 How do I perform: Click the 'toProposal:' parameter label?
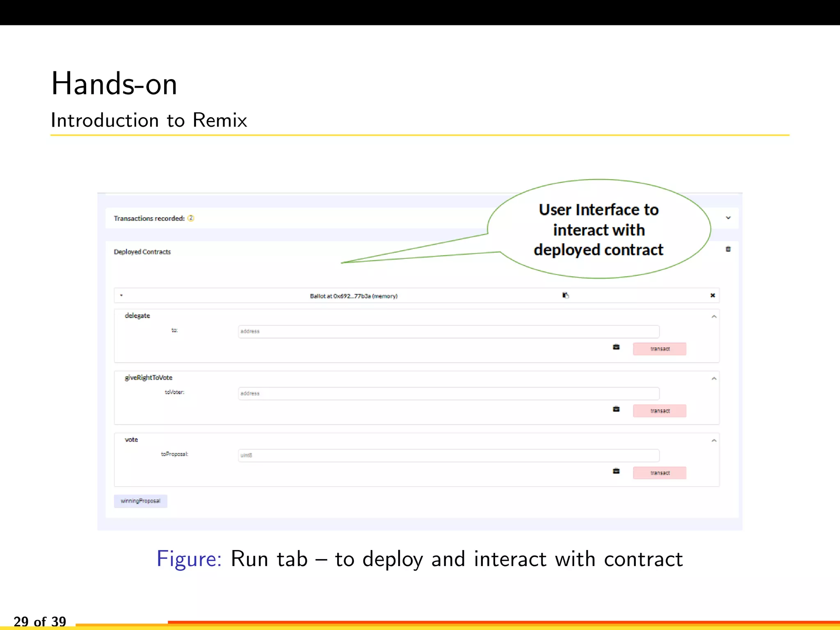click(174, 454)
